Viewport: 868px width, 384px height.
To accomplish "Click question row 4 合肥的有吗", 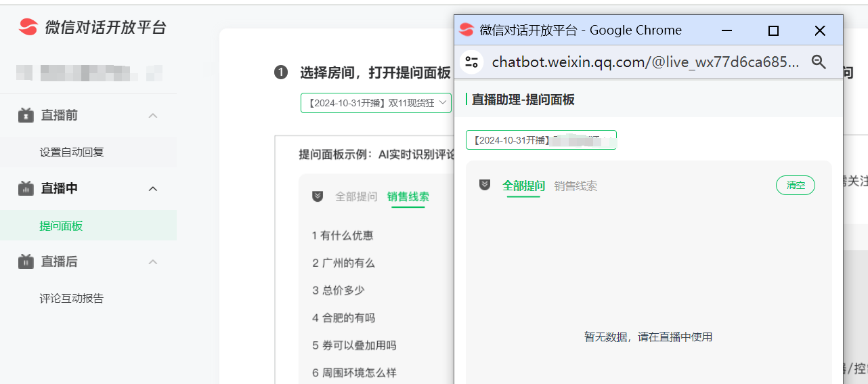I will tap(343, 318).
